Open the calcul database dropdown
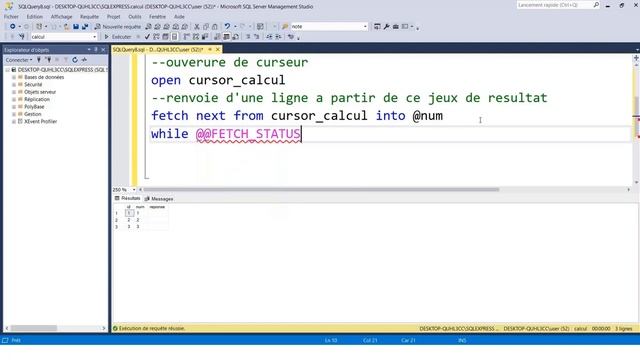 coord(94,37)
